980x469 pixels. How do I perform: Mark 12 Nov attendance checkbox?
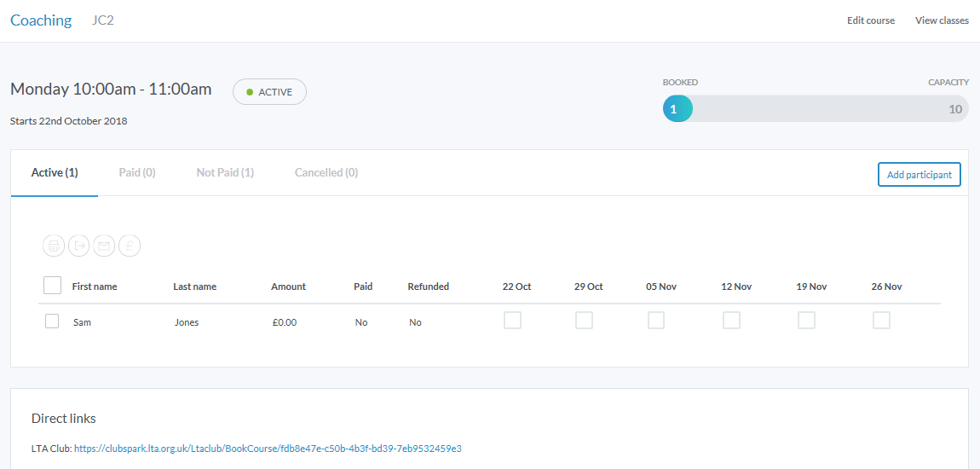731,321
